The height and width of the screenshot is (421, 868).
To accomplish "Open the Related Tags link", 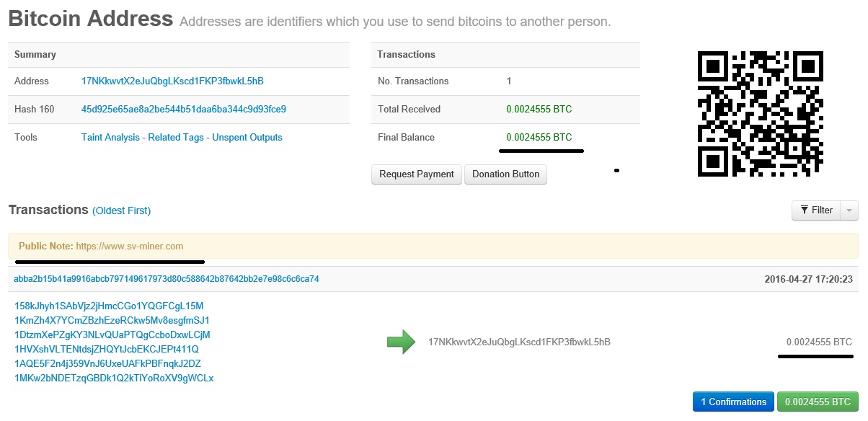I will tap(176, 137).
